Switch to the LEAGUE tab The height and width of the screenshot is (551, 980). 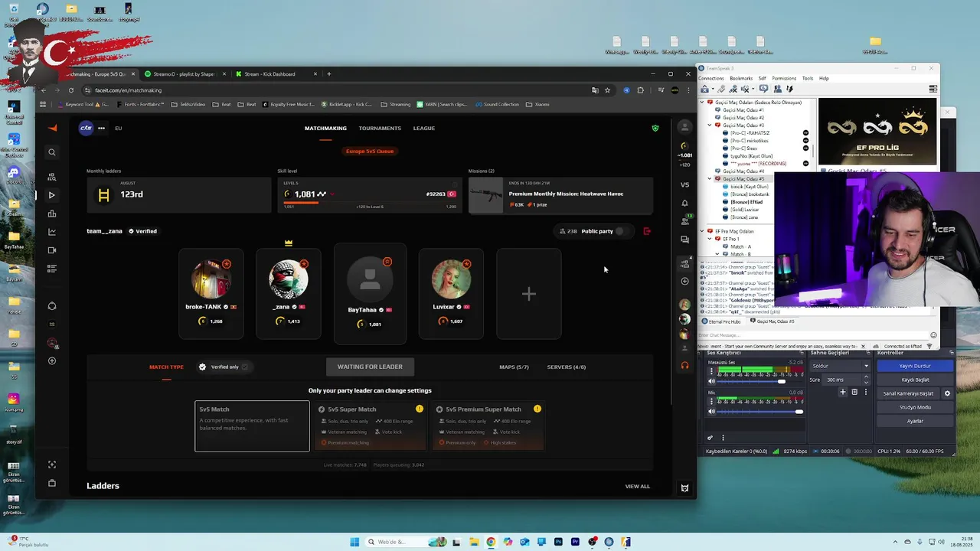pyautogui.click(x=424, y=128)
